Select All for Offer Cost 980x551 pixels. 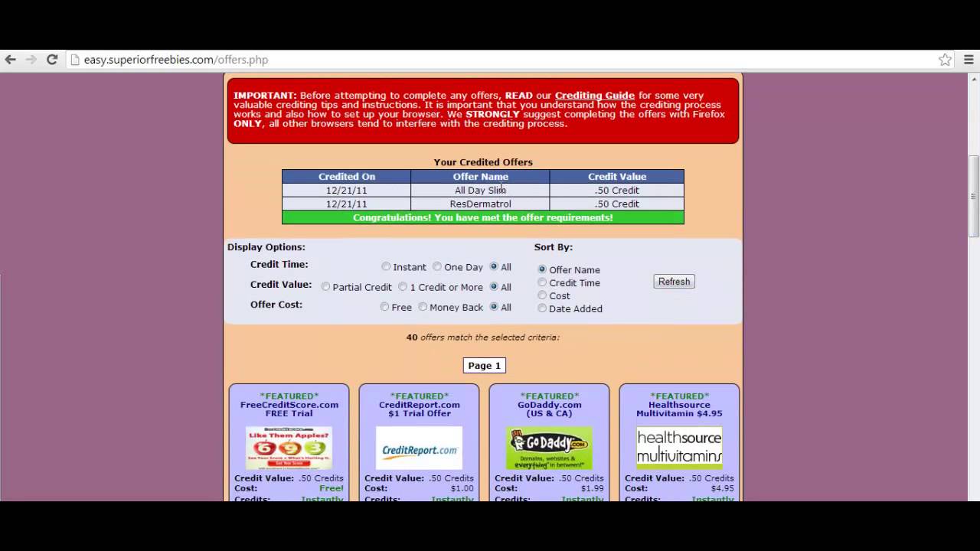coord(494,306)
